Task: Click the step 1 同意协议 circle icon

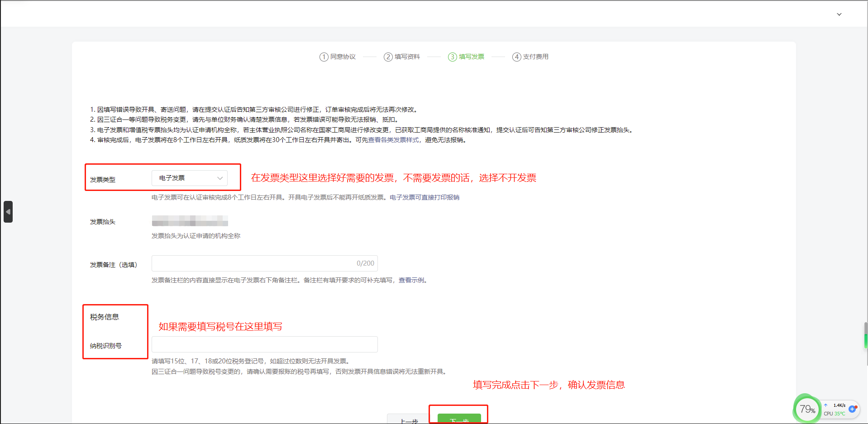Action: 324,57
